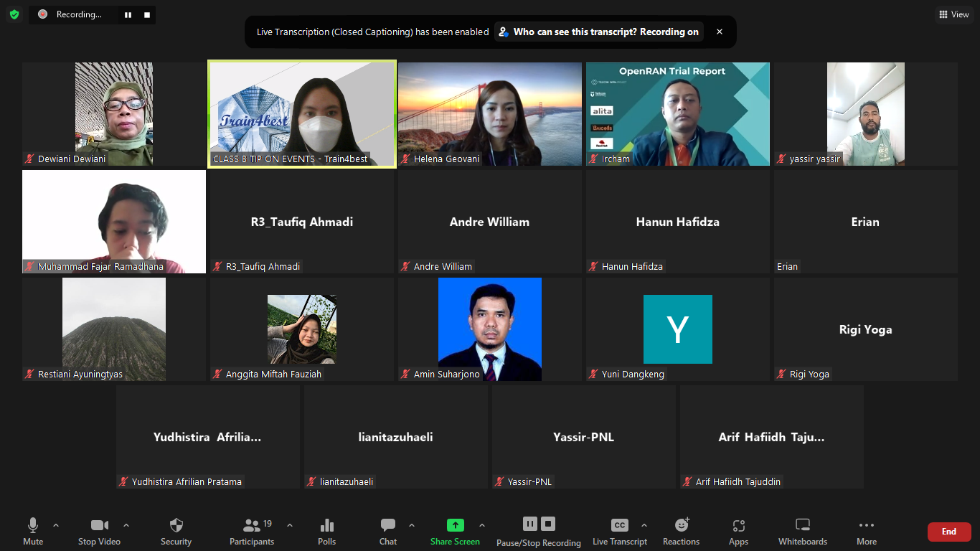Open the Security shield options
Image resolution: width=980 pixels, height=551 pixels.
click(176, 532)
